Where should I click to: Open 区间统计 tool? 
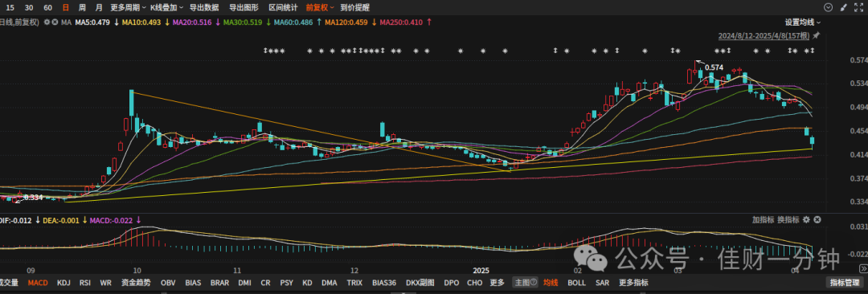pyautogui.click(x=283, y=8)
